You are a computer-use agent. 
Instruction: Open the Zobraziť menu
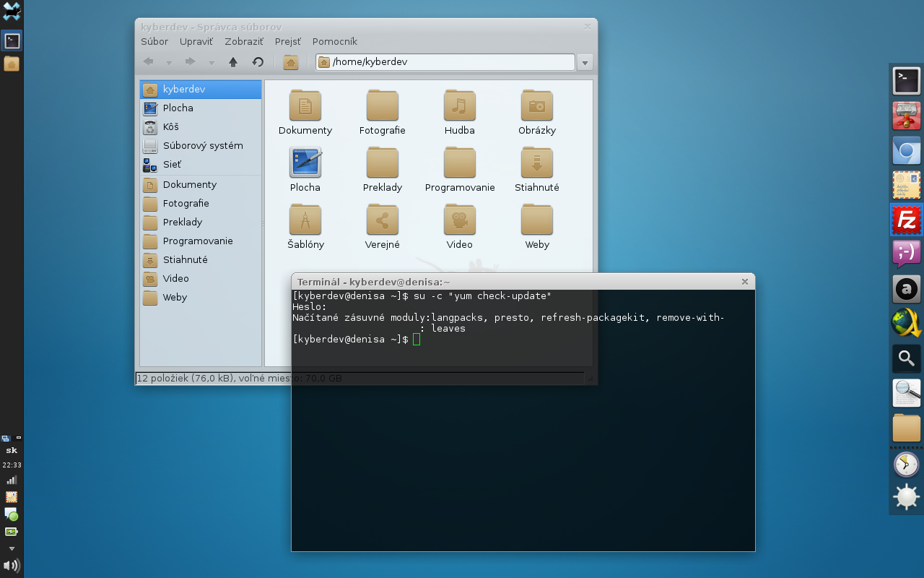tap(243, 41)
